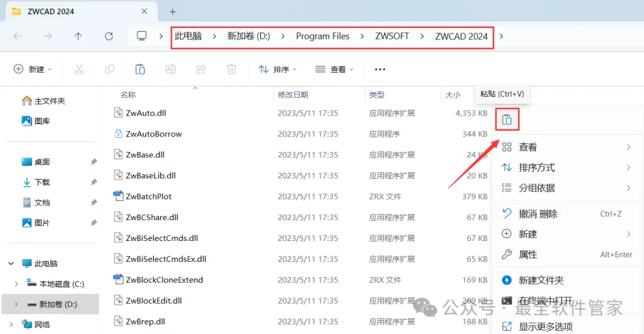Open 排序方式 submenu in context menu
This screenshot has height=334, width=644.
click(567, 168)
